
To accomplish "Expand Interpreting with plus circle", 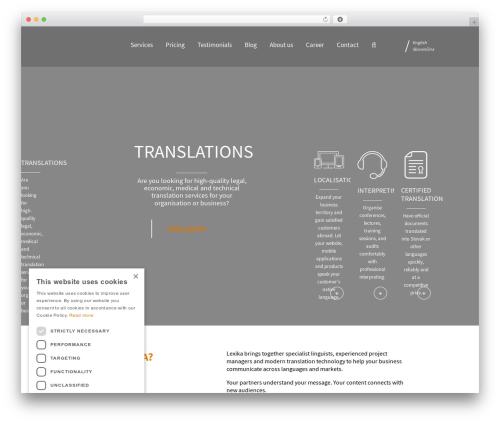I will [380, 293].
